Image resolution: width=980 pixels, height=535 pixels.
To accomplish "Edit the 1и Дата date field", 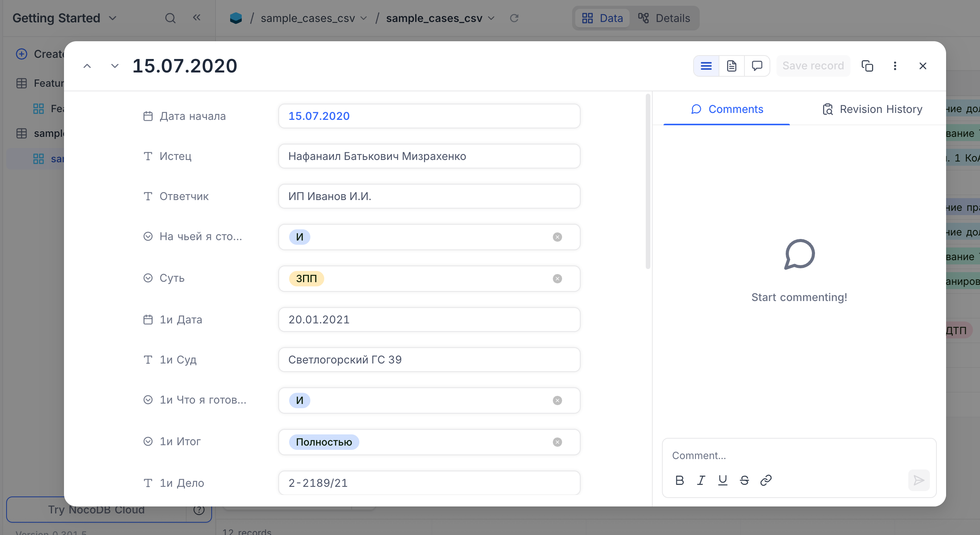I will tap(429, 320).
